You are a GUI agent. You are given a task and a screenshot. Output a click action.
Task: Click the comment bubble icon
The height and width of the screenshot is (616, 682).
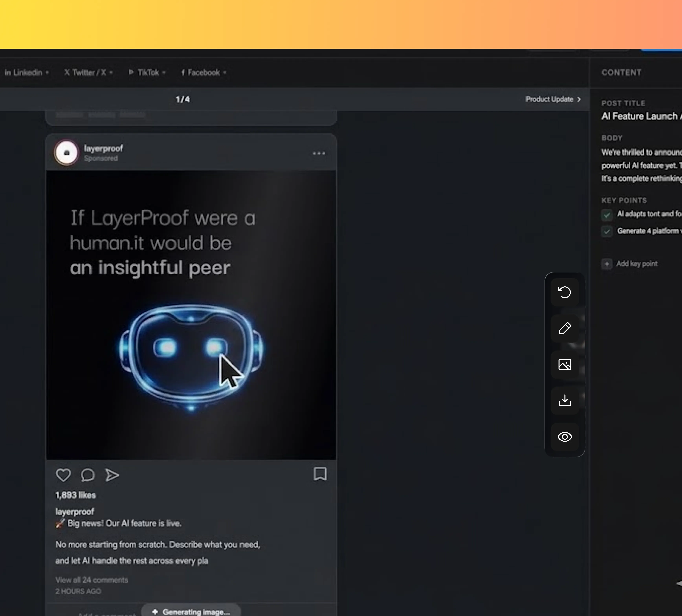tap(88, 475)
